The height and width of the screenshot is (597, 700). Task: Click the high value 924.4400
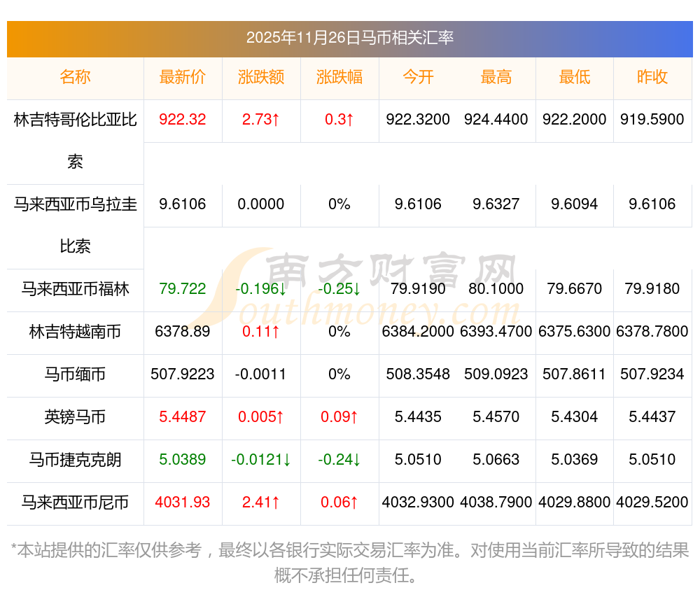(496, 120)
